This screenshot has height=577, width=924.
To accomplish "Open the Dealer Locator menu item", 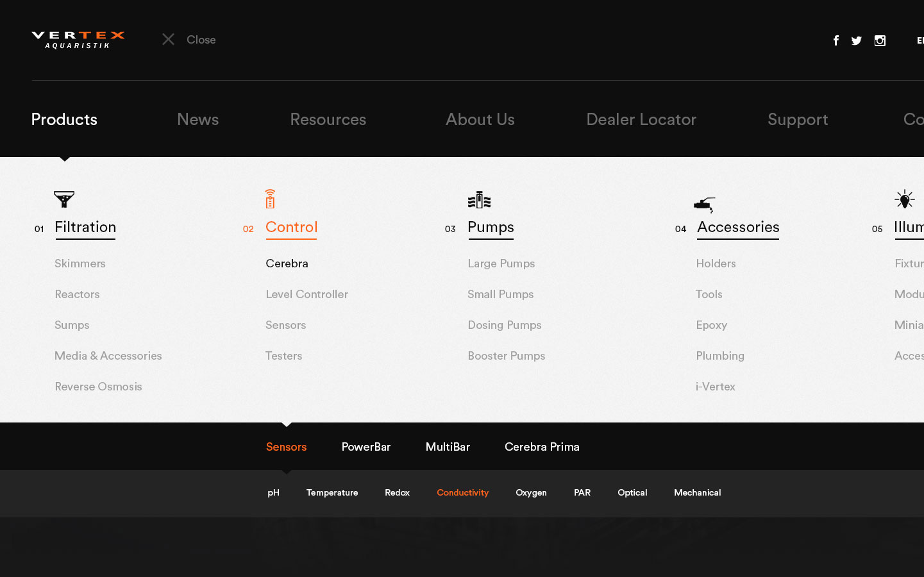I will (641, 119).
